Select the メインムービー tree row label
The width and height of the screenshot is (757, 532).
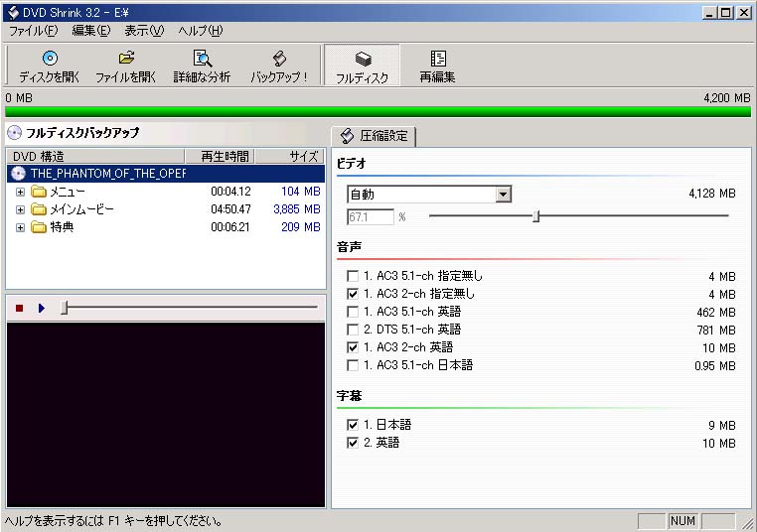(x=82, y=209)
